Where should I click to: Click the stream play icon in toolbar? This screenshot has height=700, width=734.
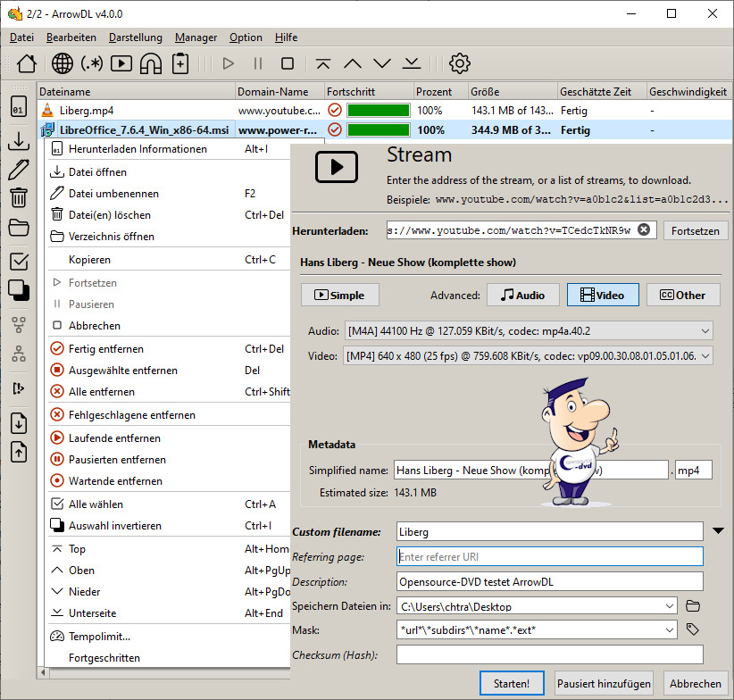click(x=121, y=63)
